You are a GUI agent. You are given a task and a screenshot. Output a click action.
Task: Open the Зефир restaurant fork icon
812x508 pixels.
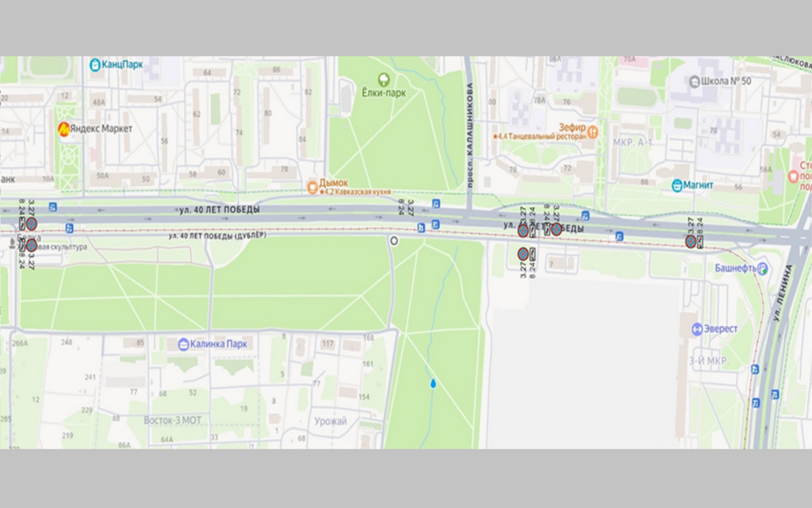pos(593,132)
